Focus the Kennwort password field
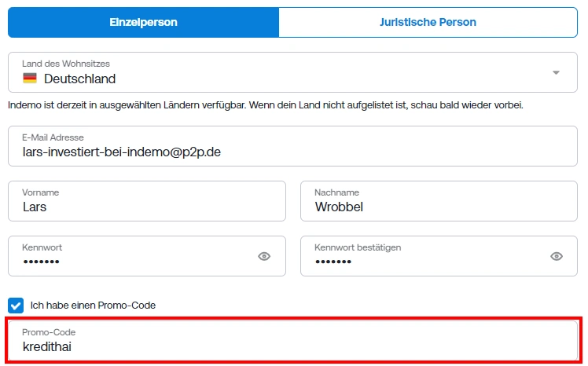This screenshot has width=588, height=366. click(147, 256)
